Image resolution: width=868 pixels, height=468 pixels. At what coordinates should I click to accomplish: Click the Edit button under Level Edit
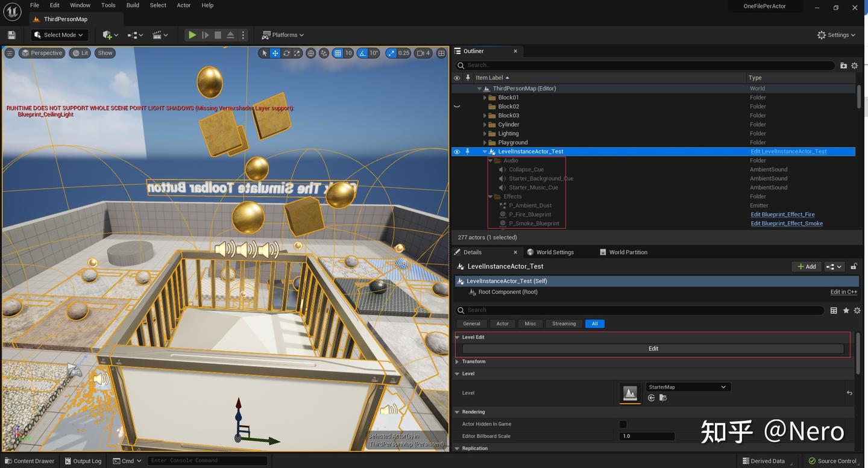pyautogui.click(x=653, y=348)
